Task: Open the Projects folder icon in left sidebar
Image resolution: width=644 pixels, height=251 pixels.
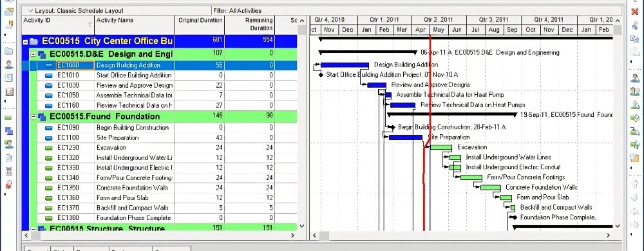Action: tap(8, 52)
